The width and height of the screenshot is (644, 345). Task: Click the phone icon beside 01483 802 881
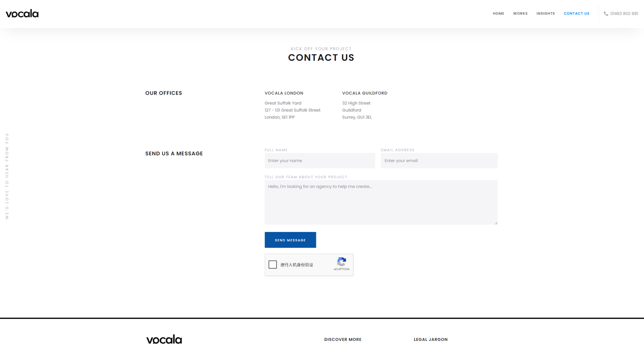606,14
